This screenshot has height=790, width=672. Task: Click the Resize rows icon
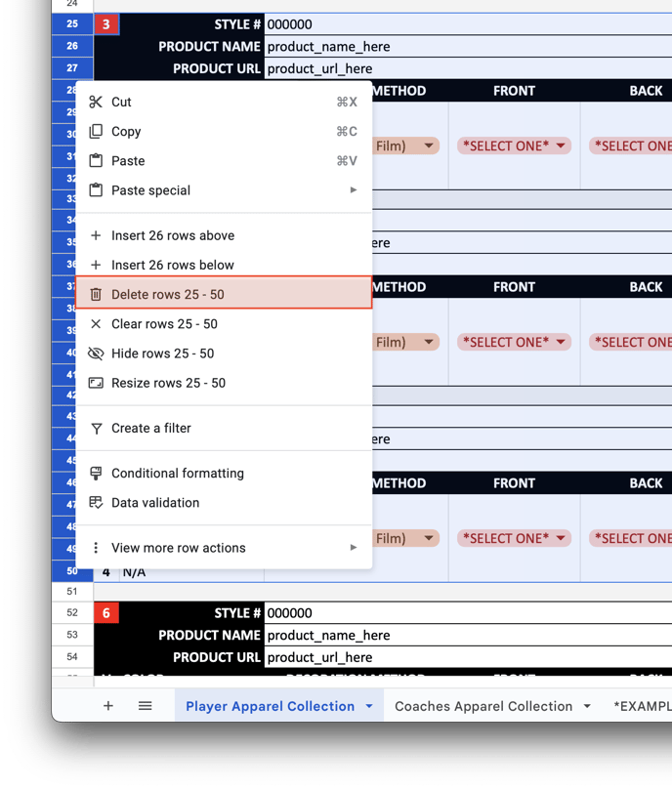pyautogui.click(x=96, y=383)
